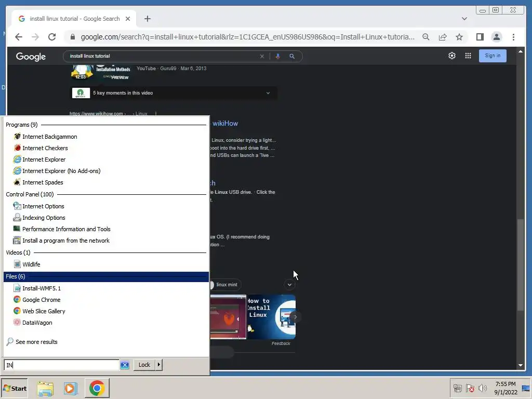Open Chrome's share this page icon
This screenshot has height=399, width=532.
click(x=443, y=37)
